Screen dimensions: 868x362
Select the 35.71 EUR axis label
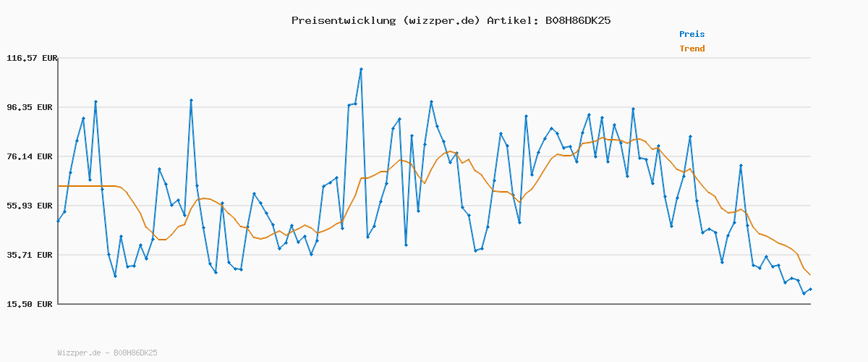(32, 255)
